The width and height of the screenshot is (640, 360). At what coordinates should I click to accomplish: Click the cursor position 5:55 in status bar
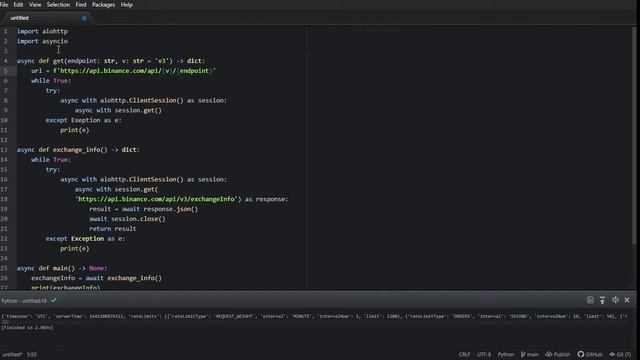pos(32,354)
